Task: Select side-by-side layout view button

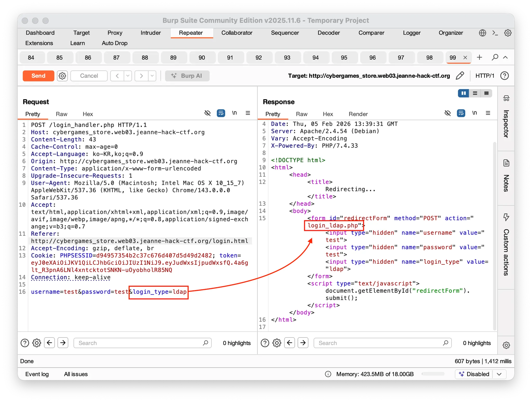Action: coord(463,93)
